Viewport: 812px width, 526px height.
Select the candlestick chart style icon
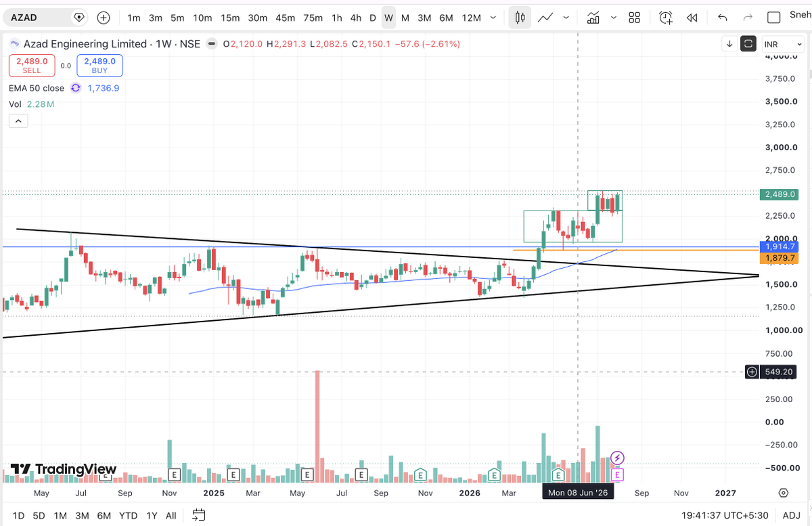tap(520, 18)
